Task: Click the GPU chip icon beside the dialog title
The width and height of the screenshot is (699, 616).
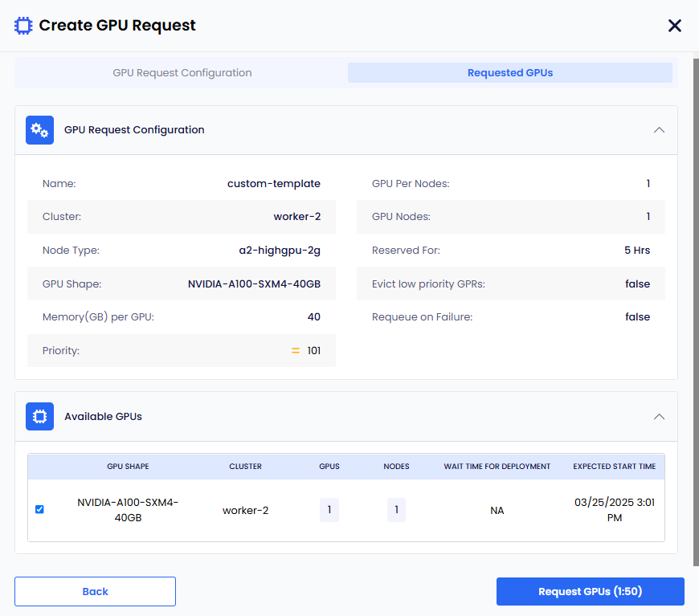Action: (x=23, y=26)
